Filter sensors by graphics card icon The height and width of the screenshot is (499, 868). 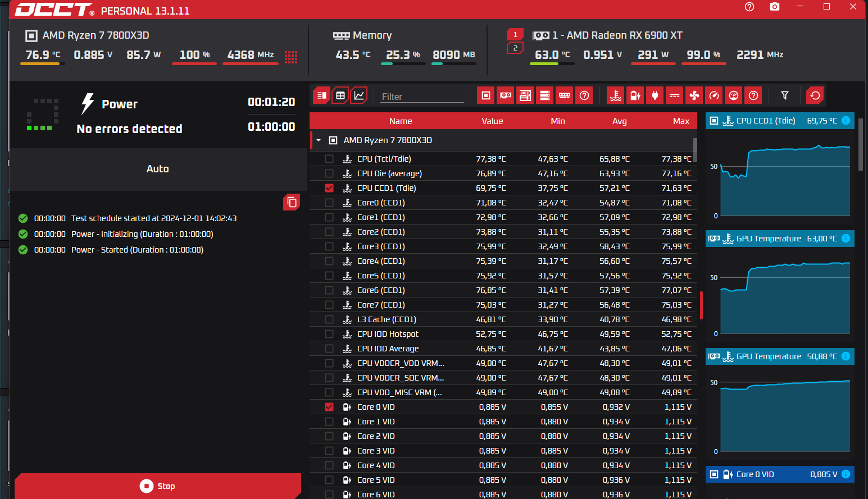(506, 95)
